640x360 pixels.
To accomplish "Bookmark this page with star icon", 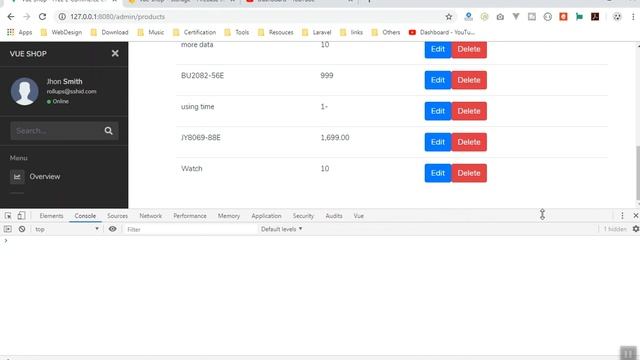I will (x=449, y=17).
